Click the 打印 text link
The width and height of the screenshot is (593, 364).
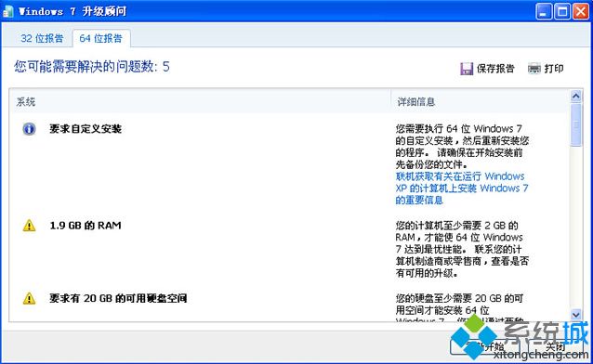(554, 69)
